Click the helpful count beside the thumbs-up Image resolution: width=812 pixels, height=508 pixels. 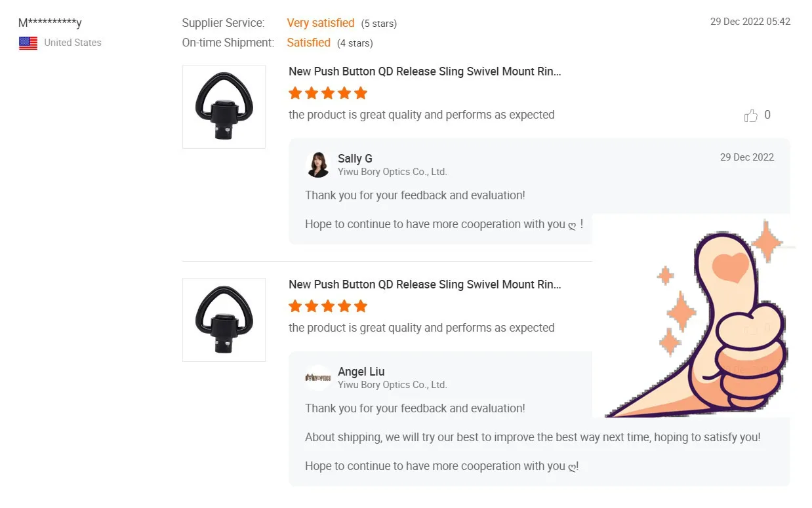coord(767,115)
